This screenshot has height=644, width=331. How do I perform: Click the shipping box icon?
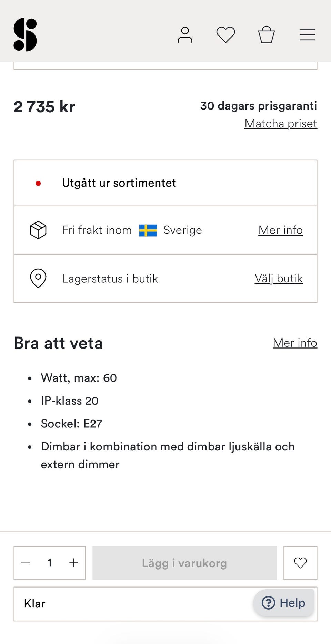point(38,230)
